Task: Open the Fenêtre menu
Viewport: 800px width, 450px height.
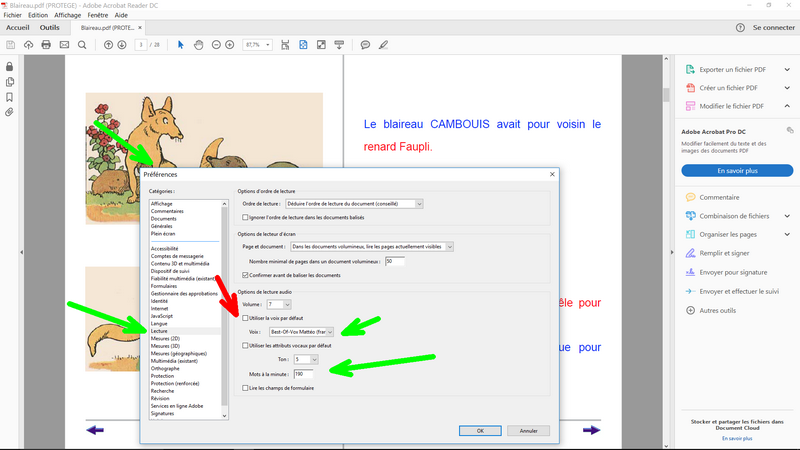Action: (97, 15)
